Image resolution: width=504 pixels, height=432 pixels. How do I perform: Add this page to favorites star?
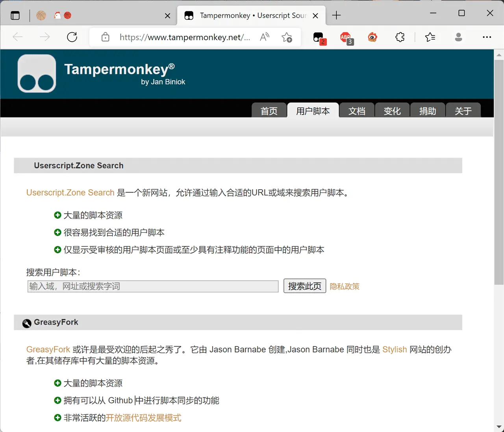coord(287,37)
